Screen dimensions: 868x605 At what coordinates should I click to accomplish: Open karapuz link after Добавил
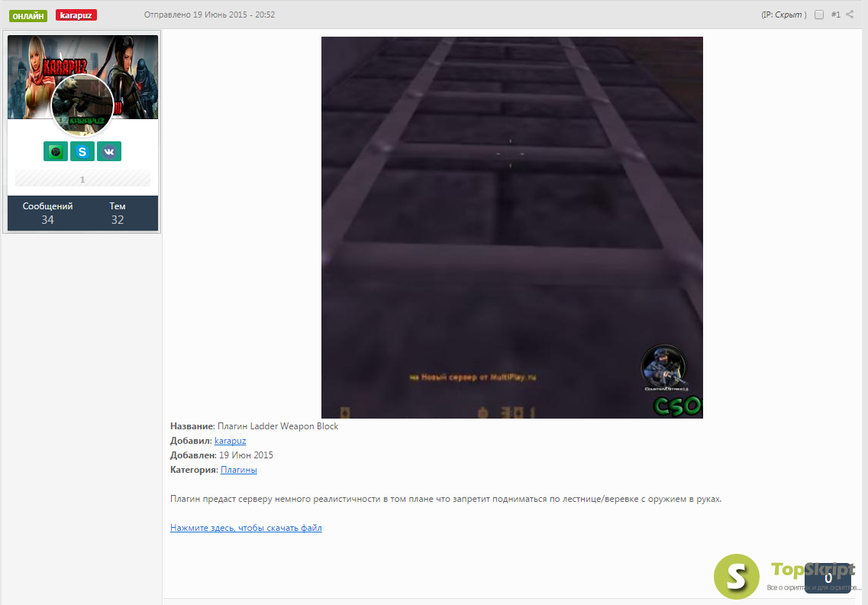(231, 441)
